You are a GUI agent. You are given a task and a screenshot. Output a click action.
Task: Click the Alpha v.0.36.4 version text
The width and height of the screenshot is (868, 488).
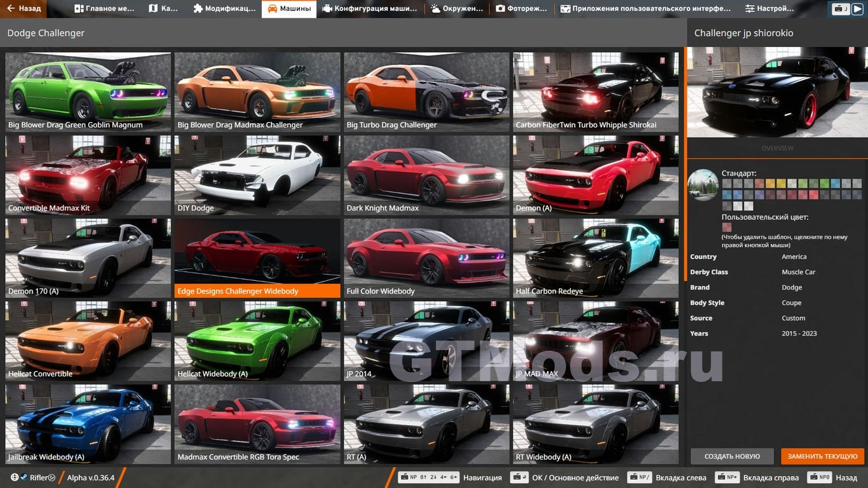pyautogui.click(x=91, y=477)
